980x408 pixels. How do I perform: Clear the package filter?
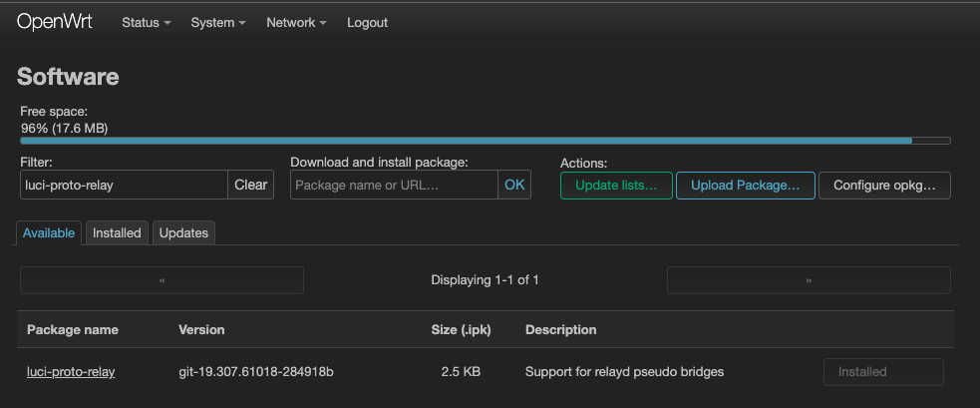(x=251, y=185)
